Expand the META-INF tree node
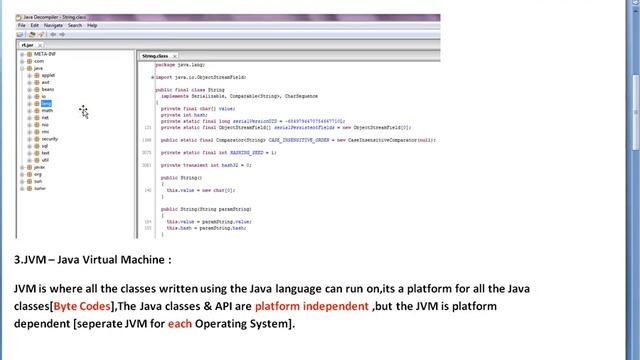 coord(22,54)
